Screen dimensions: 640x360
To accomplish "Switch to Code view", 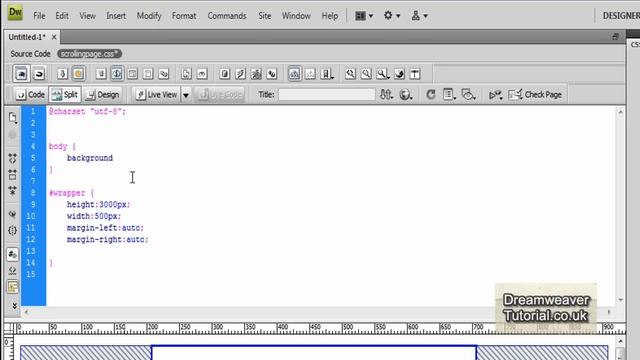I will [x=30, y=95].
